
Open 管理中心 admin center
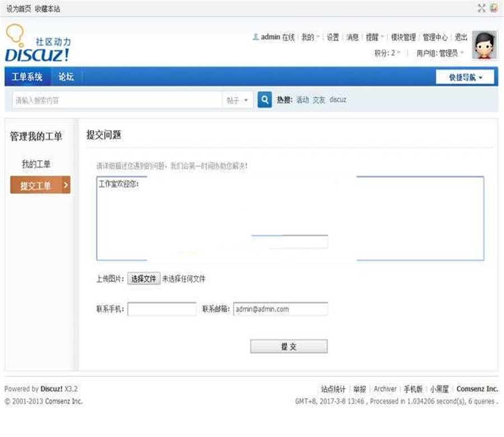coord(436,37)
